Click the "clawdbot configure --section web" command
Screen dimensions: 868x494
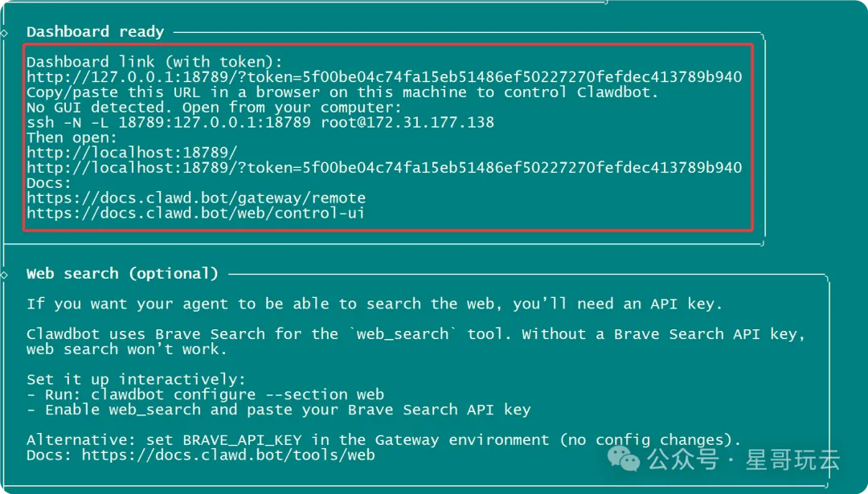[x=237, y=395]
